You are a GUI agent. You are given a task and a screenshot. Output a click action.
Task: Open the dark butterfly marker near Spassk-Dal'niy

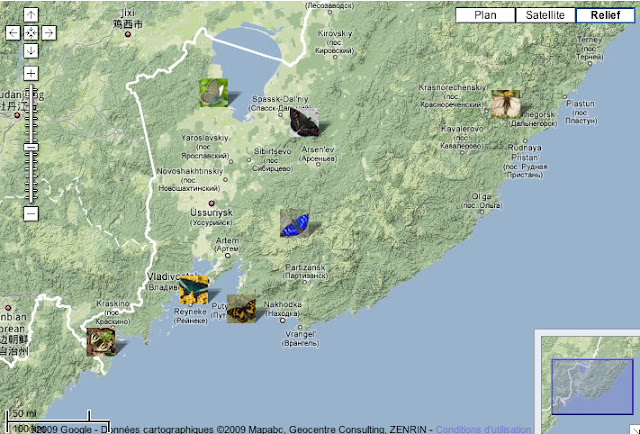click(304, 122)
